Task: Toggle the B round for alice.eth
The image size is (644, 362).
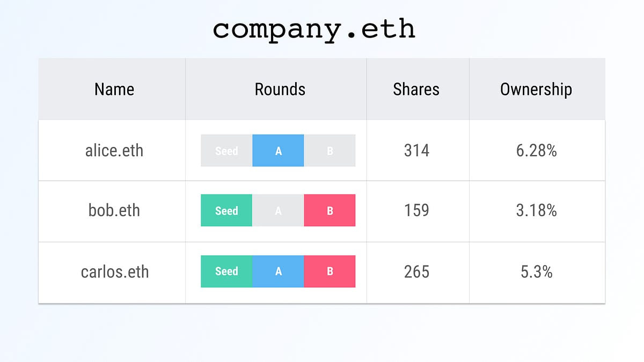Action: [x=330, y=151]
